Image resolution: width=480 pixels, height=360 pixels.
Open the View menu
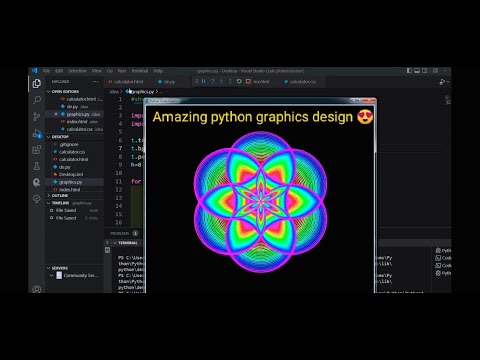click(96, 71)
